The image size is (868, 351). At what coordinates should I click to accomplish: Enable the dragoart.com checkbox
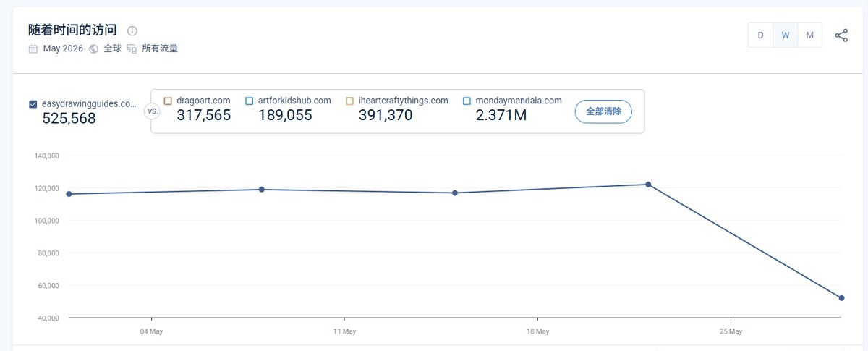click(168, 101)
